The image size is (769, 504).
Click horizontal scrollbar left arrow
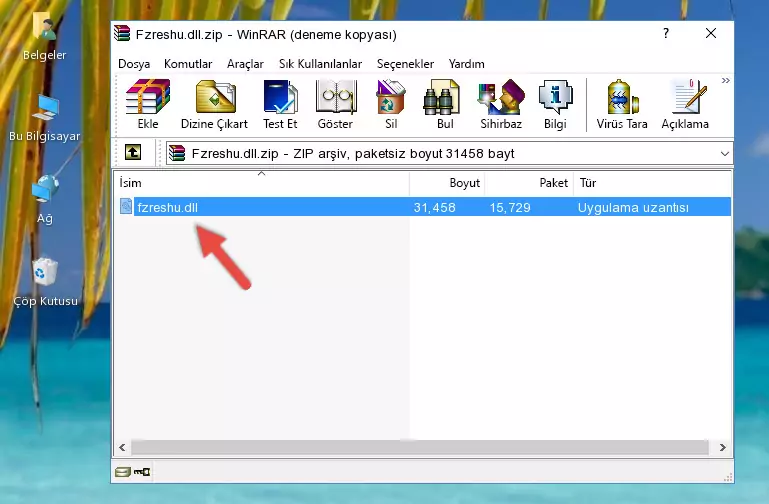[122, 447]
